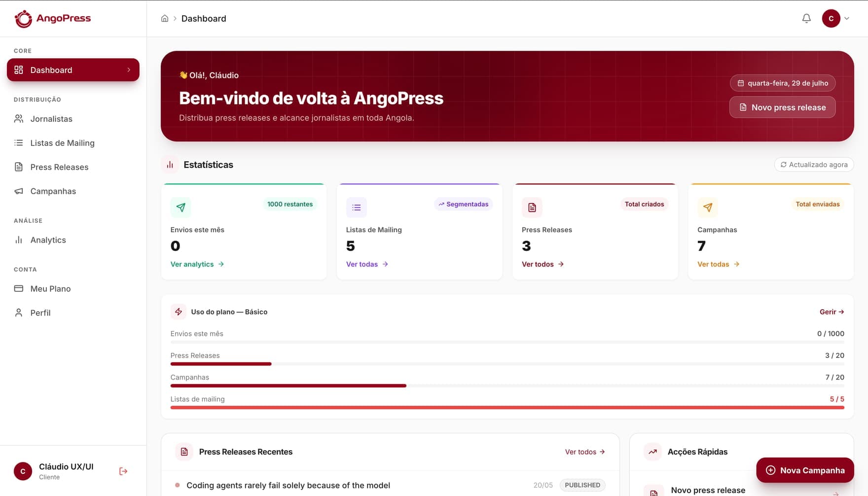
Task: Click the 7 / 20 campaigns value
Action: tap(835, 377)
